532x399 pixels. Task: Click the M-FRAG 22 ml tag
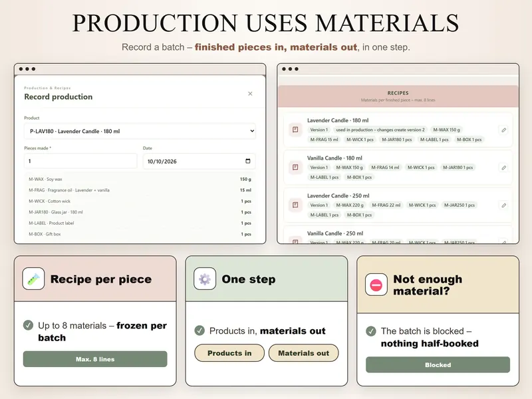386,205
